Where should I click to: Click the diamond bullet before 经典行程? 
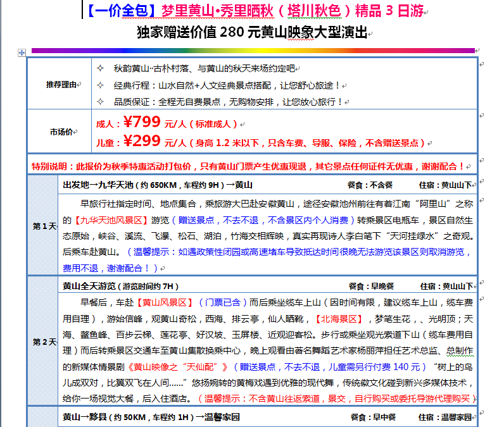(99, 85)
